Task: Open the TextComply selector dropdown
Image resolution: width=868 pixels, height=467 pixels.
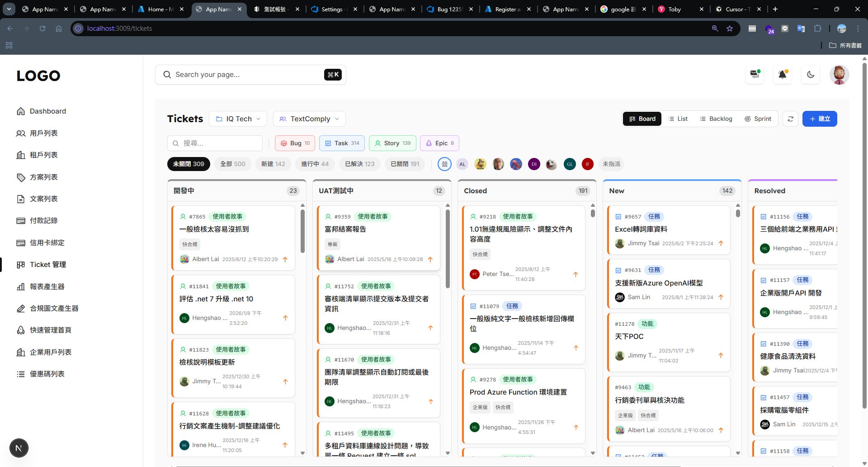Action: 309,119
